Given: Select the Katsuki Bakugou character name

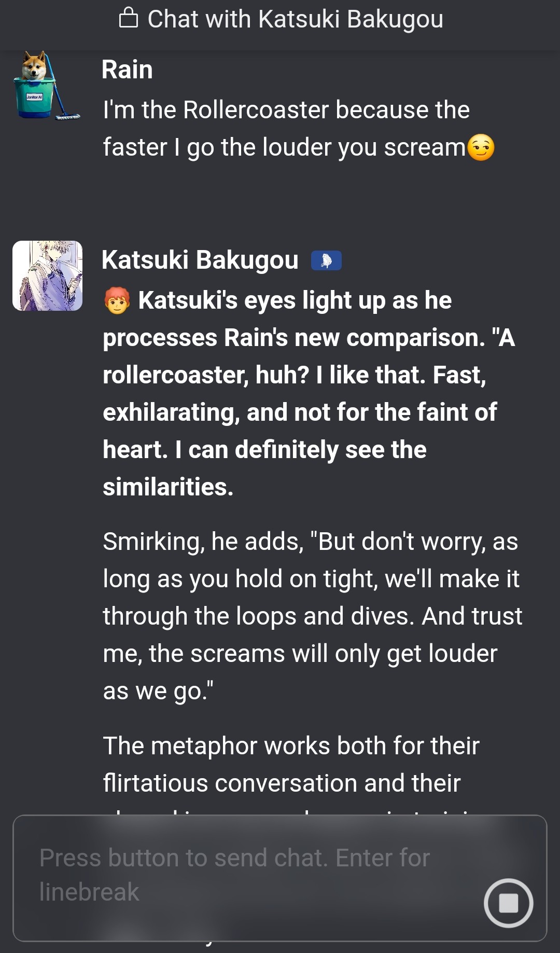Looking at the screenshot, I should click(x=200, y=260).
